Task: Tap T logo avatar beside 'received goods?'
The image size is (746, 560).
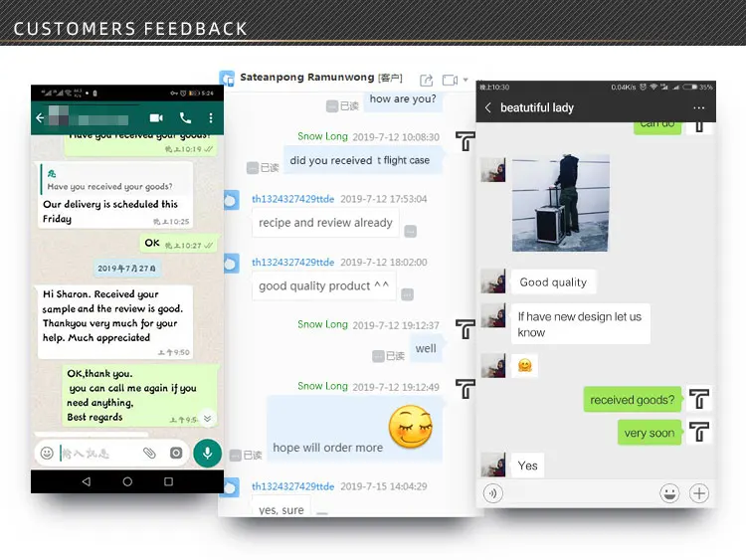Action: (x=699, y=399)
